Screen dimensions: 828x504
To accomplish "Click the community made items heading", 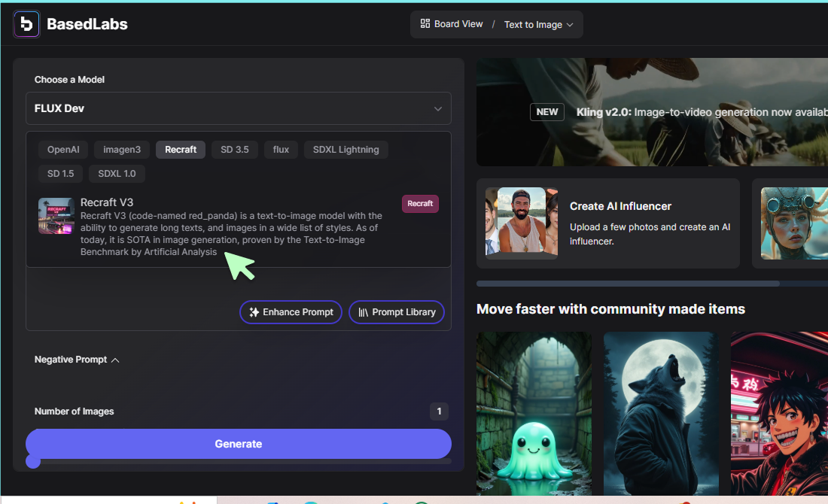I will coord(610,308).
